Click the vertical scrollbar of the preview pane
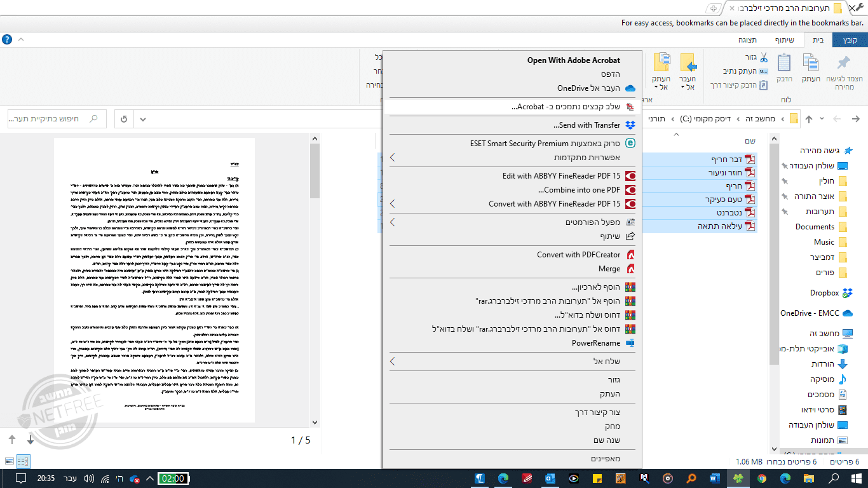The width and height of the screenshot is (868, 488). click(315, 280)
